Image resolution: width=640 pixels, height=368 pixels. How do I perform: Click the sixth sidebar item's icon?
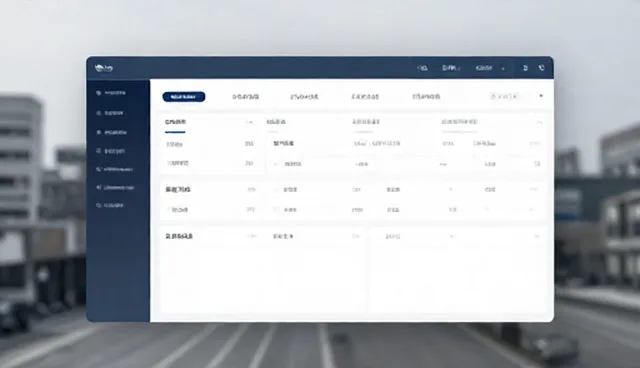coord(98,188)
